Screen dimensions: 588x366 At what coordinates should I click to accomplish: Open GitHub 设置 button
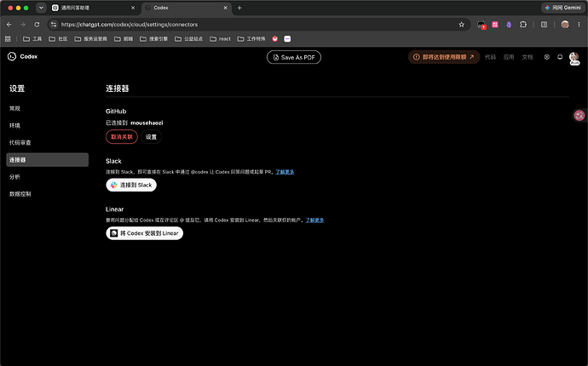[151, 137]
